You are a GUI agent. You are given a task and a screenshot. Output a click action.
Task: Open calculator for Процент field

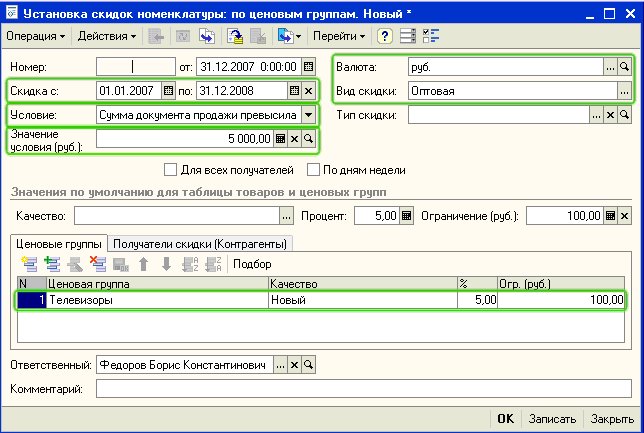coord(407,215)
